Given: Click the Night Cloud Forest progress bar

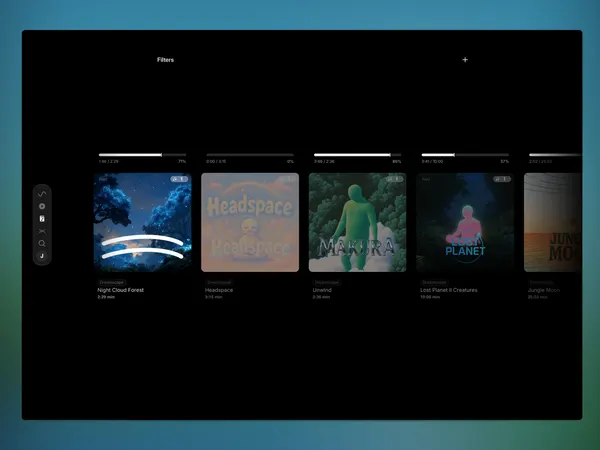Looking at the screenshot, I should click(x=142, y=155).
